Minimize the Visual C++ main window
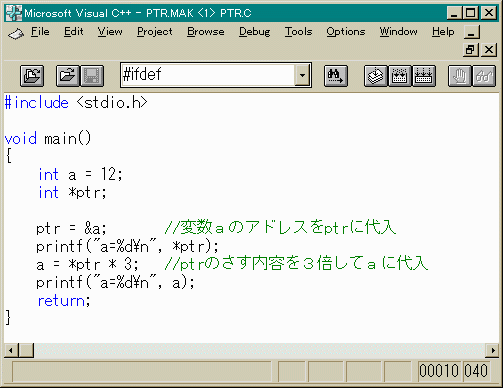Image resolution: width=503 pixels, height=388 pixels. click(454, 13)
